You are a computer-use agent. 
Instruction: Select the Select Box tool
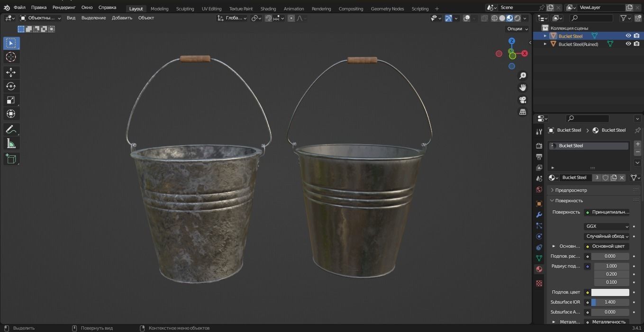[11, 43]
